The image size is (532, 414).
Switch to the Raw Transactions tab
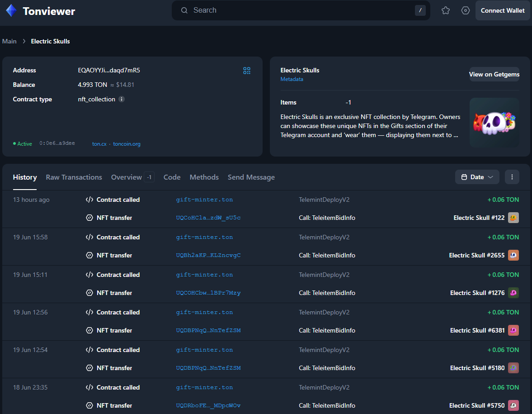[x=74, y=177]
